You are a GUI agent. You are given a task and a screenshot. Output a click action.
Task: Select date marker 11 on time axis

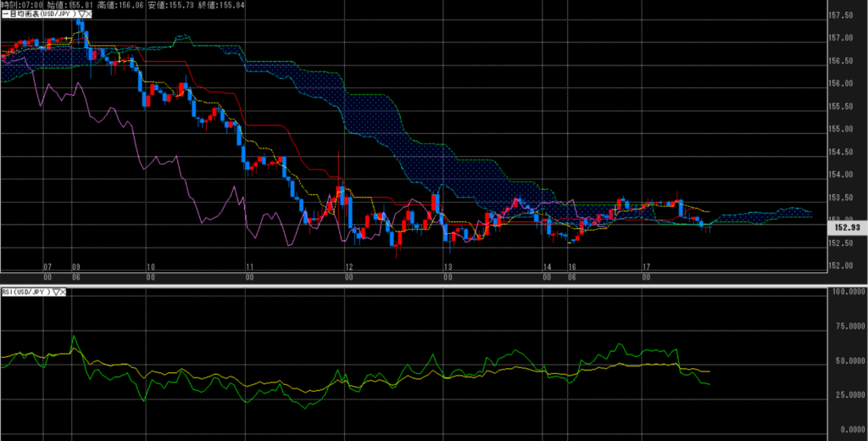tap(249, 266)
